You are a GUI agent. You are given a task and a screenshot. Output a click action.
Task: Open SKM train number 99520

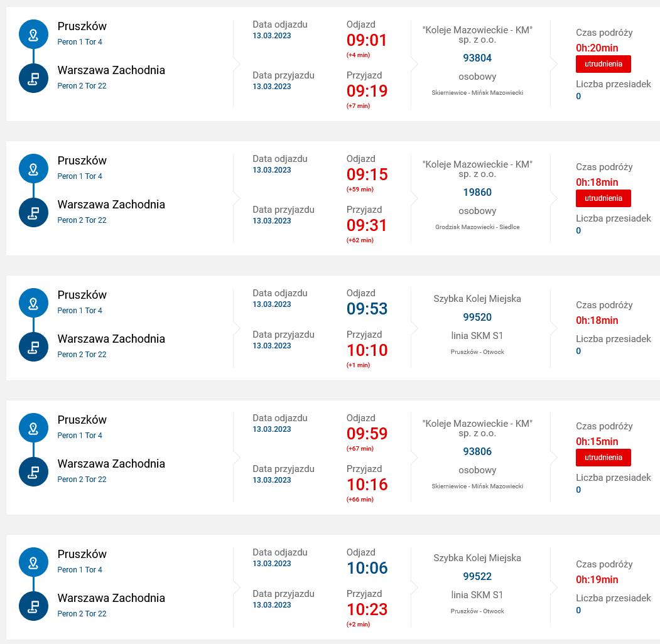point(477,317)
